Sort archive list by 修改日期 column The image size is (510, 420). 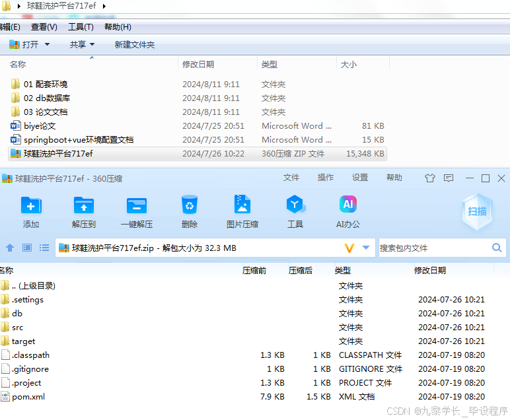tap(430, 271)
